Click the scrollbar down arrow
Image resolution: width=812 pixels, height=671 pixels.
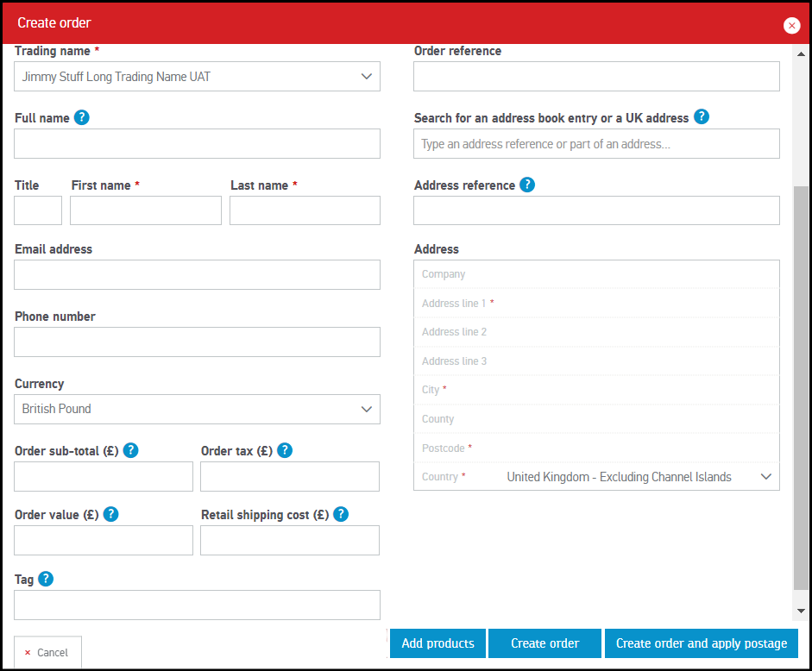(x=801, y=610)
